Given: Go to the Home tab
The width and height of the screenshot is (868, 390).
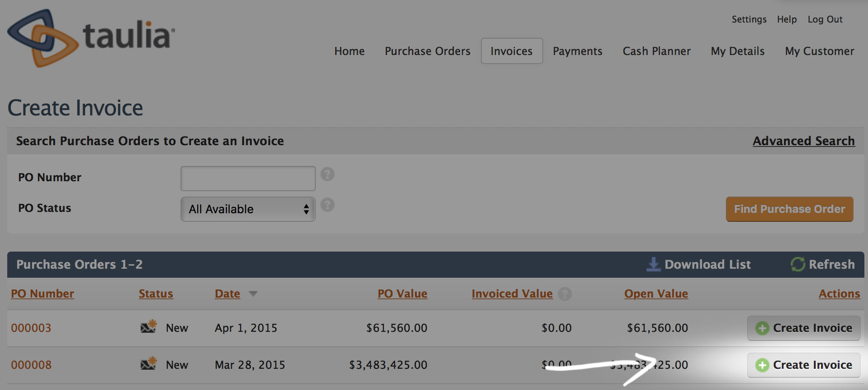Looking at the screenshot, I should tap(350, 51).
